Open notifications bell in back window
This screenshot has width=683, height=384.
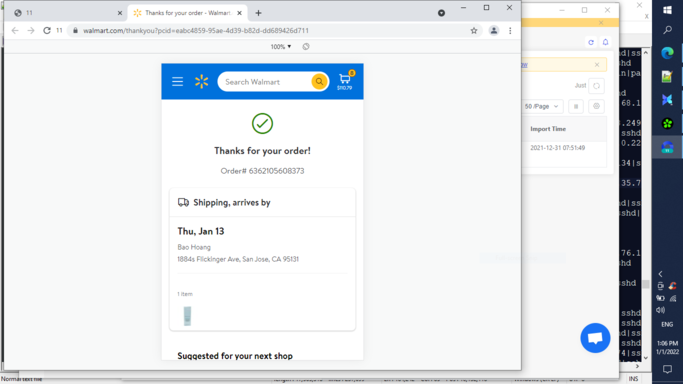[605, 42]
